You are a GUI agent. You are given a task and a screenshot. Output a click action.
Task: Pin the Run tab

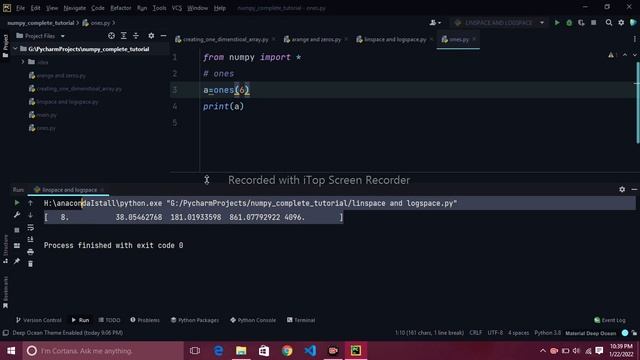pos(17,261)
